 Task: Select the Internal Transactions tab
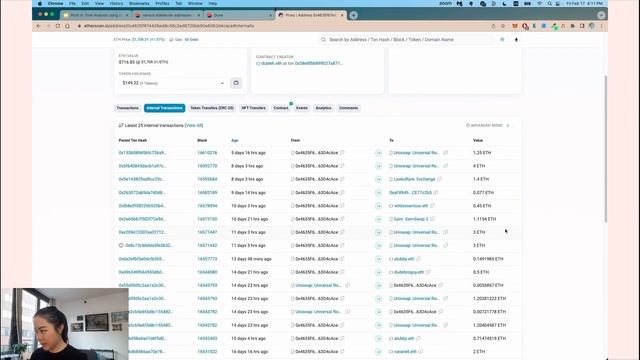pyautogui.click(x=164, y=108)
